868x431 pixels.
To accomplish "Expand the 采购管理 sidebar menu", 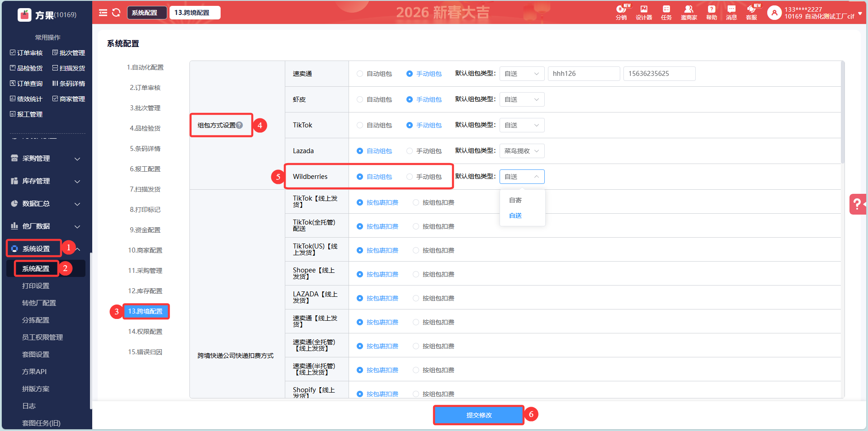I will pyautogui.click(x=45, y=159).
